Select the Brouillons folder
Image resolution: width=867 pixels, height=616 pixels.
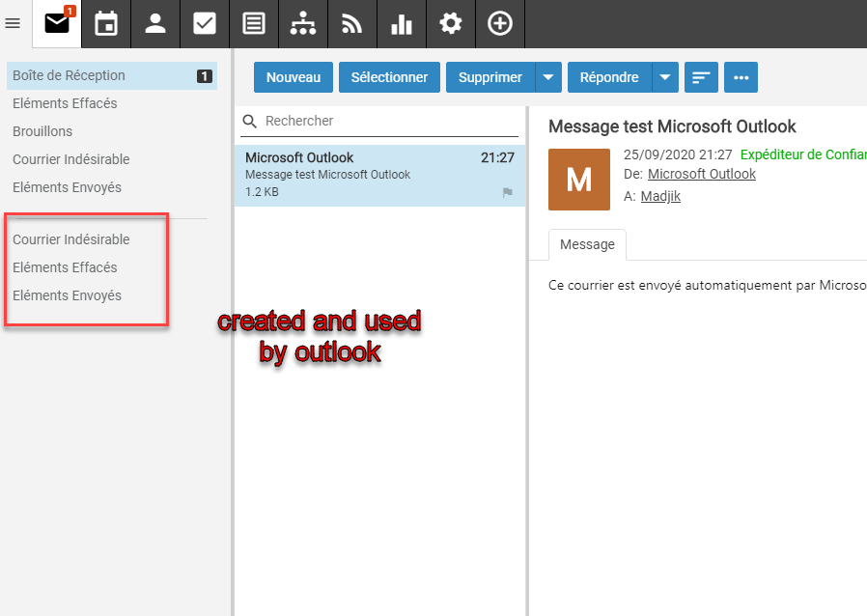[x=42, y=131]
